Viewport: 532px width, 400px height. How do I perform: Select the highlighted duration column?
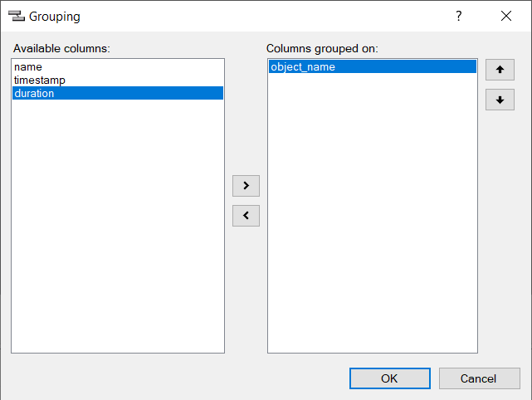[x=34, y=94]
